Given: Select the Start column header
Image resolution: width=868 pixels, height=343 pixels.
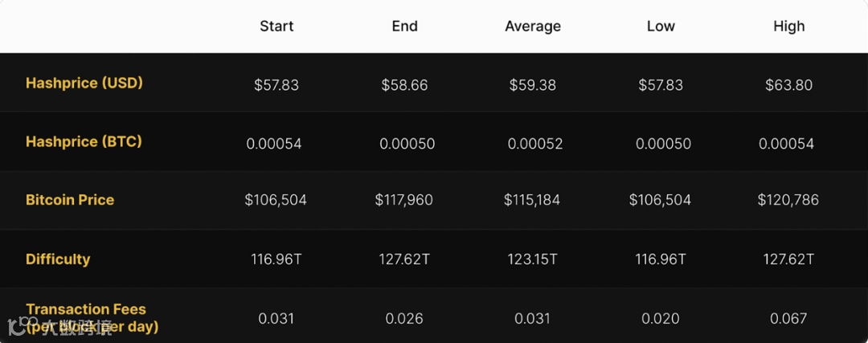Looking at the screenshot, I should click(x=276, y=27).
